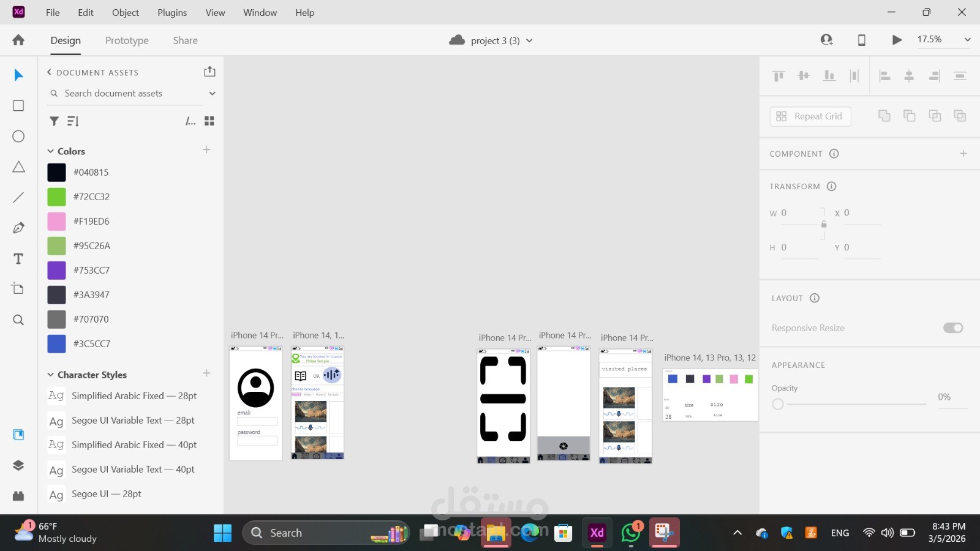Start the desktop preview play button
This screenshot has height=551, width=980.
897,40
